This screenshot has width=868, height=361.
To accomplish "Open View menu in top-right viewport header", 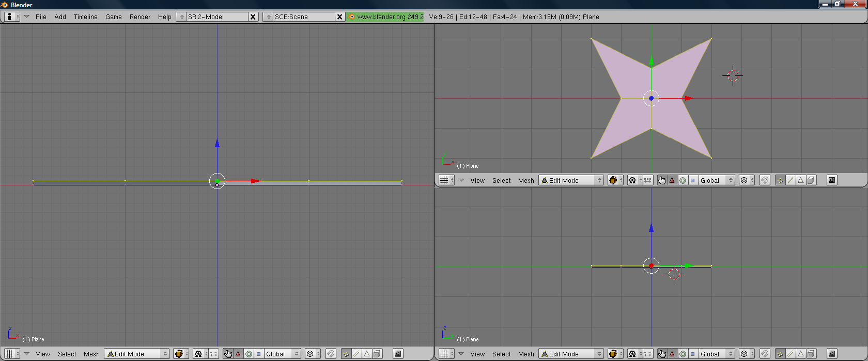I will coord(477,180).
